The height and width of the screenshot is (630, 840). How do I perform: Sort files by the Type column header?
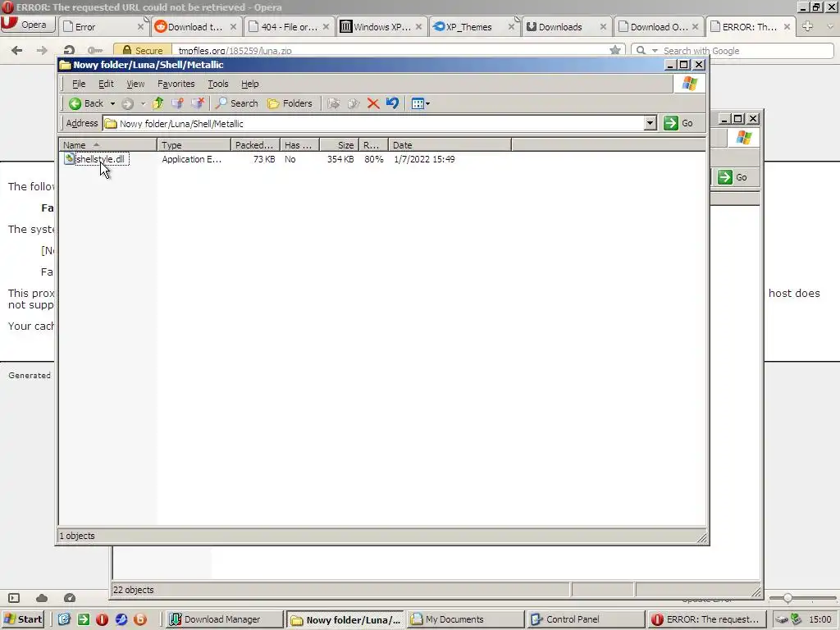tap(194, 145)
